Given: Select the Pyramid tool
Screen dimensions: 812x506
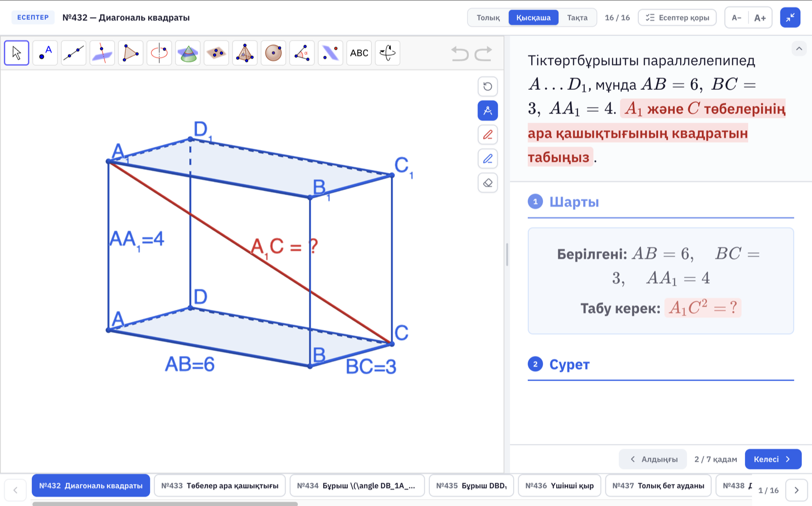Looking at the screenshot, I should tap(245, 53).
